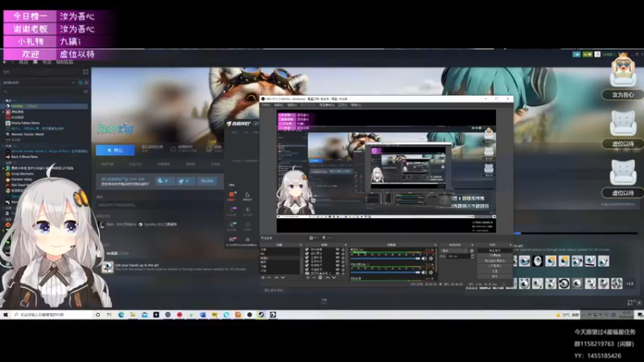
Task: Open the OBS 工具 menu
Action: point(343,105)
